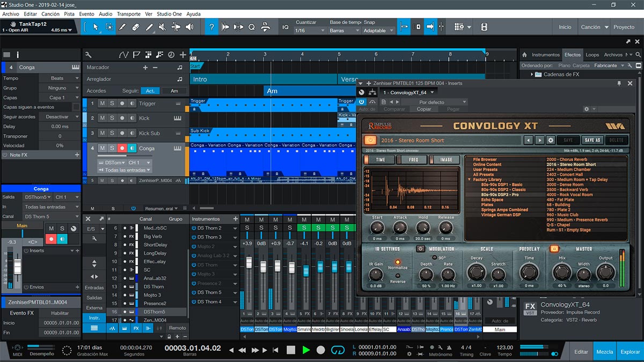Open the Grupo Ninguno dropdown
644x362 pixels.
tap(61, 88)
